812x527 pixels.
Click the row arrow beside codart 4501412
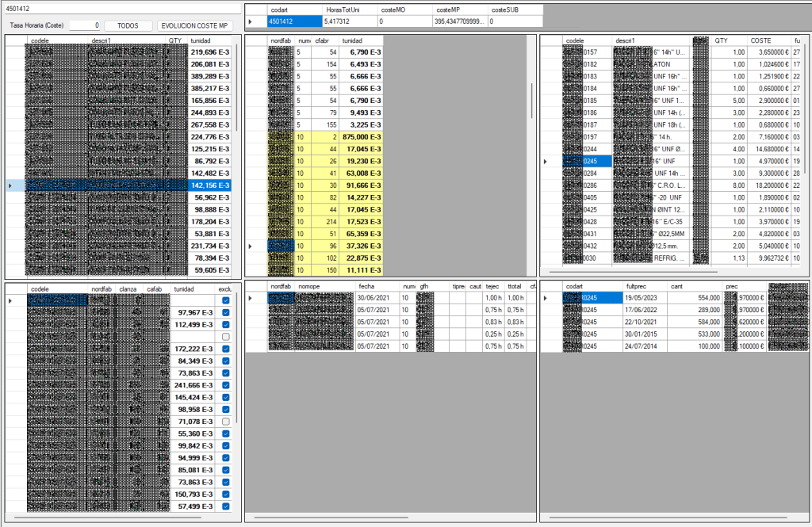(252, 21)
